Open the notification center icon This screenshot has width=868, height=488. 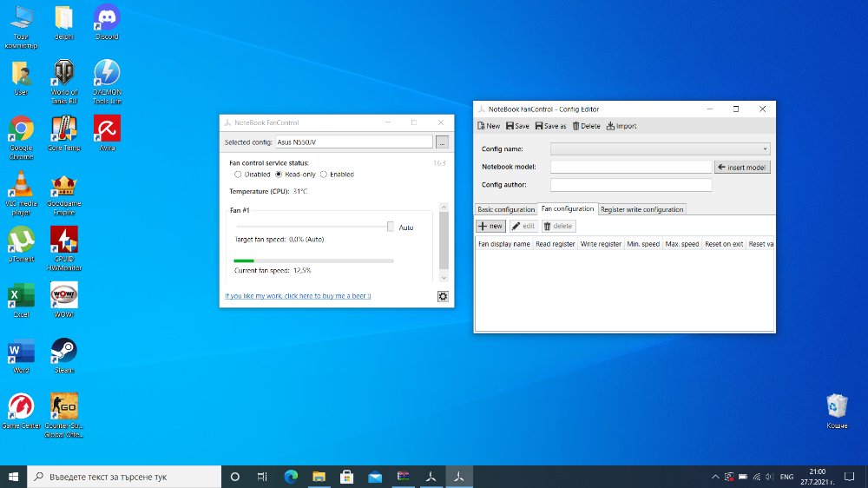click(849, 477)
